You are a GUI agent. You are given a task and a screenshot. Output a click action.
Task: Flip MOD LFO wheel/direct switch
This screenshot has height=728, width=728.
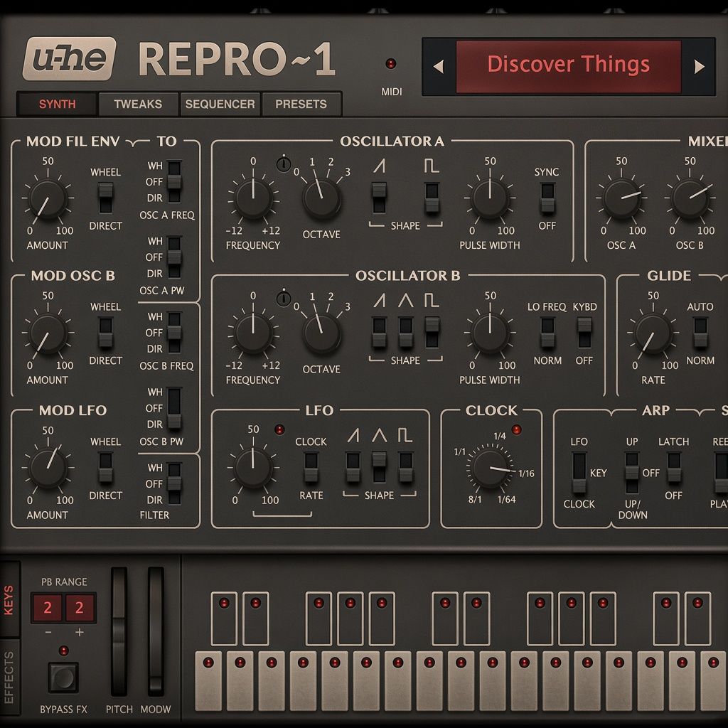(105, 468)
